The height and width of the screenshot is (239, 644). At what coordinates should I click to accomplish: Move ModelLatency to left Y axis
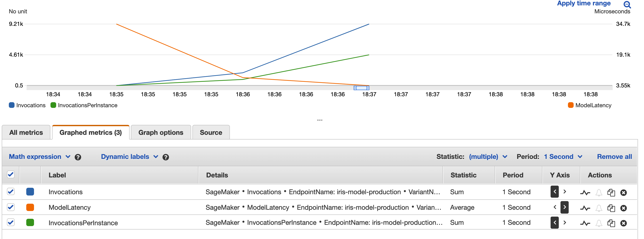pyautogui.click(x=555, y=207)
